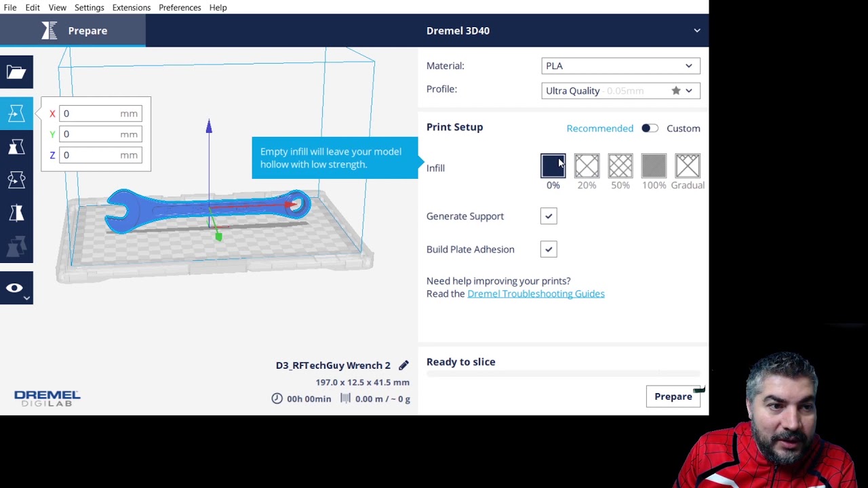Select the Mirror tool in sidebar

pyautogui.click(x=16, y=213)
